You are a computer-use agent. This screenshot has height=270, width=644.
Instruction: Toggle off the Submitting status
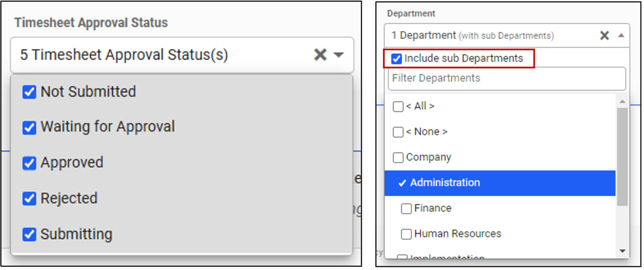(29, 234)
